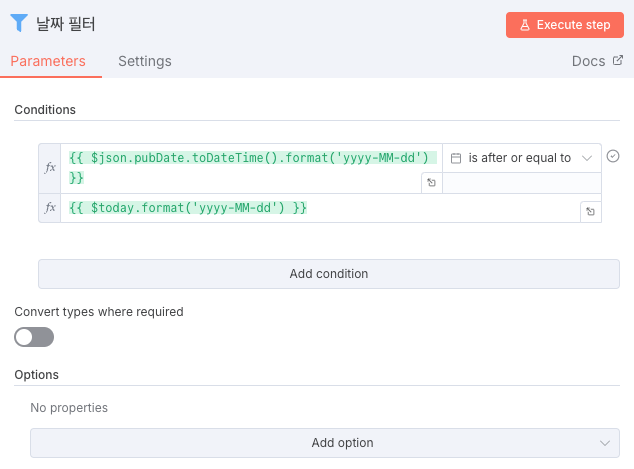Select the Parameters tab

48,61
